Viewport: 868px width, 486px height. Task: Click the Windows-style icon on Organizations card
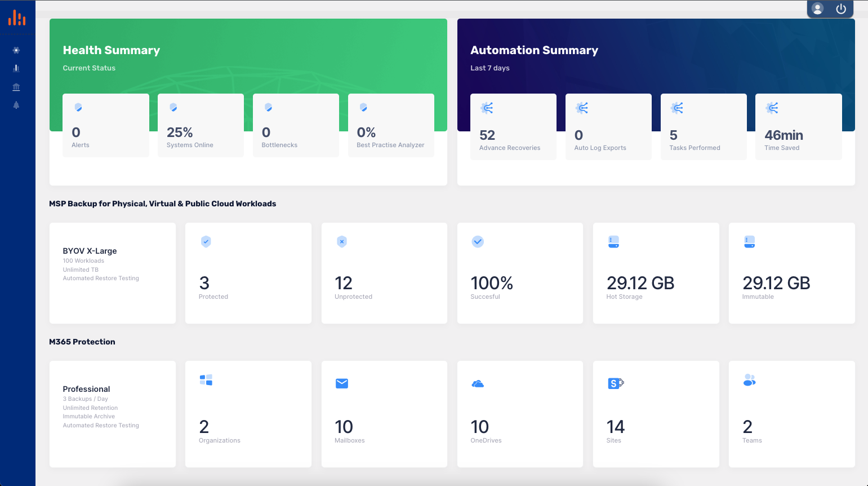[206, 380]
